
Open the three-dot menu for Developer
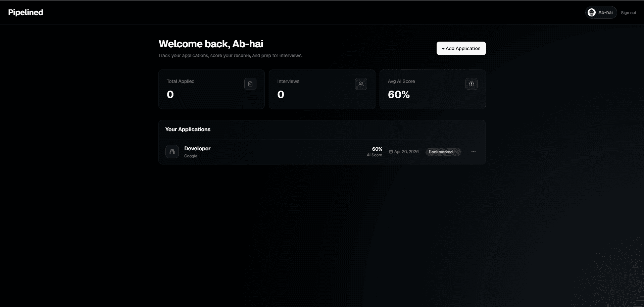tap(473, 152)
